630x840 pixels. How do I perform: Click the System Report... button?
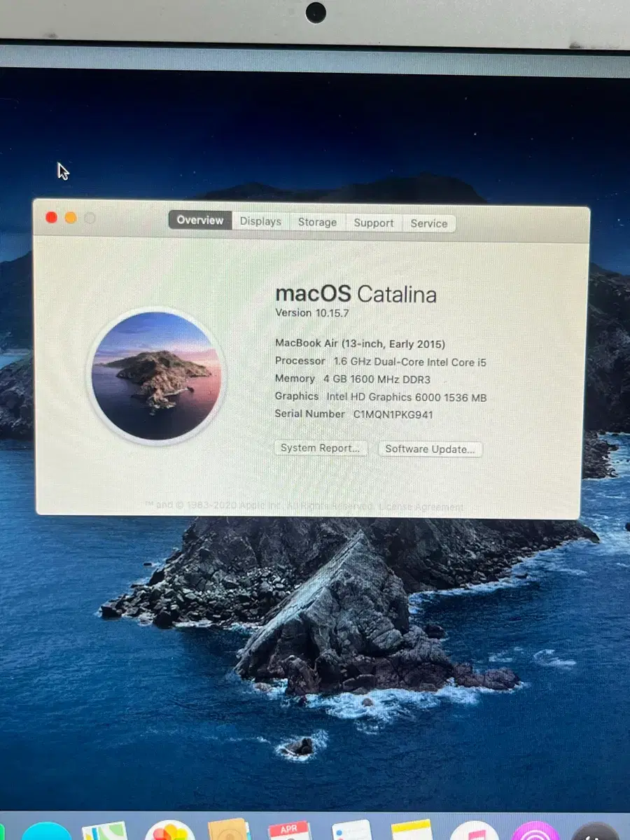click(x=321, y=448)
